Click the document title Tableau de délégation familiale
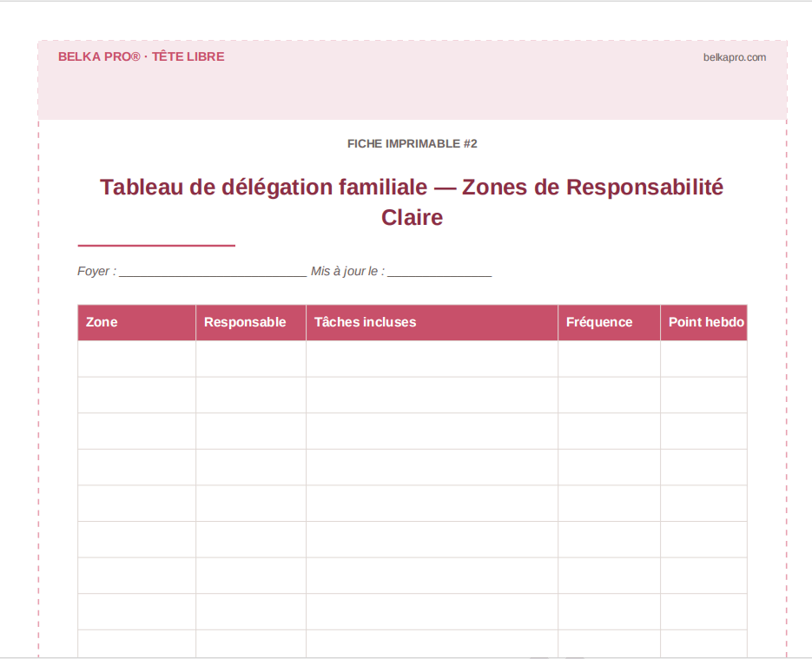This screenshot has width=812, height=659. pos(413,186)
